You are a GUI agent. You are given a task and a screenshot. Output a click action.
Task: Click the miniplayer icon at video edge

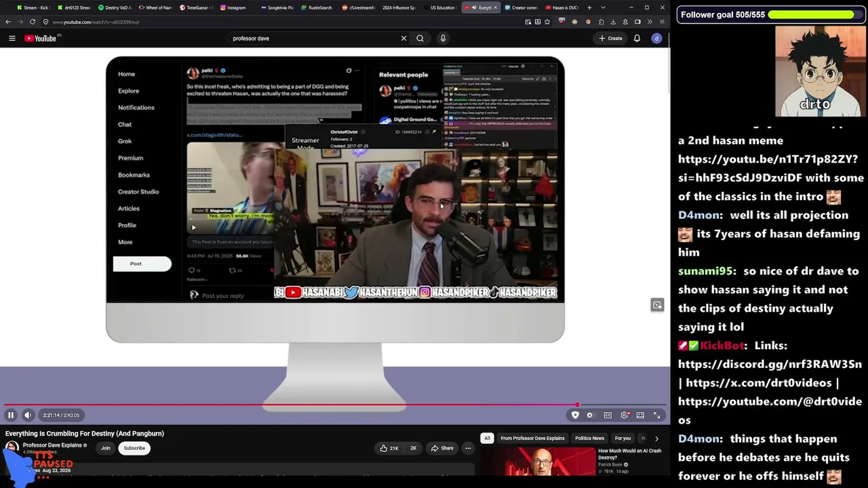657,305
